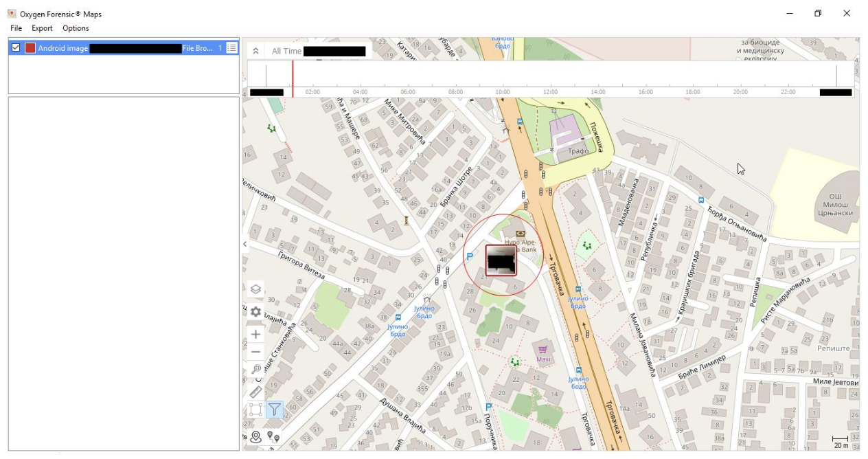The height and width of the screenshot is (459, 868).
Task: Click the red timeline position marker
Action: click(293, 78)
